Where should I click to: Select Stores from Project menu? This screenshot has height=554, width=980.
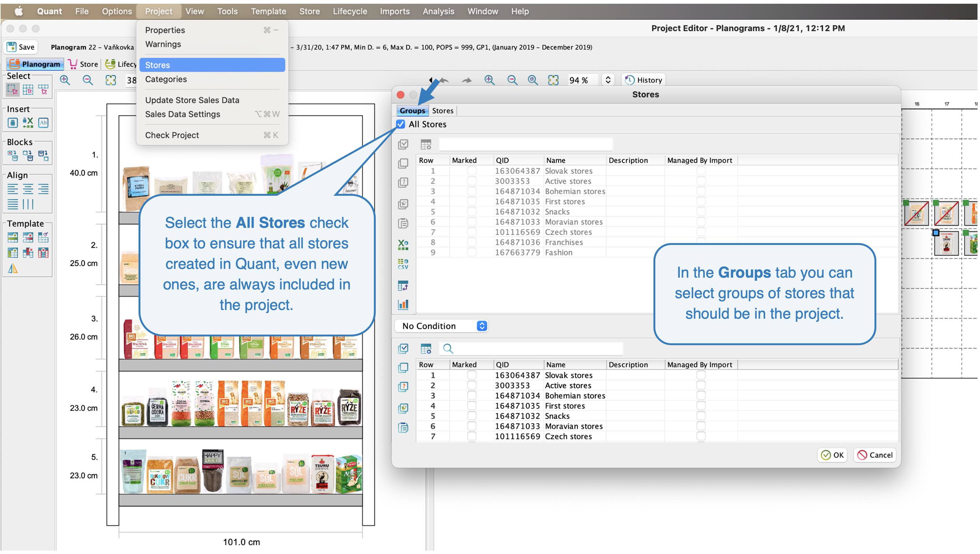click(212, 65)
